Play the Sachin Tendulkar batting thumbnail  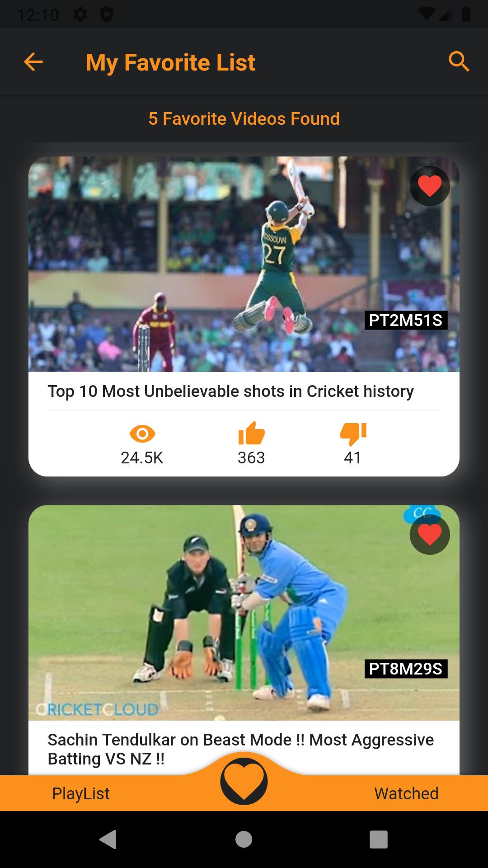click(x=244, y=613)
